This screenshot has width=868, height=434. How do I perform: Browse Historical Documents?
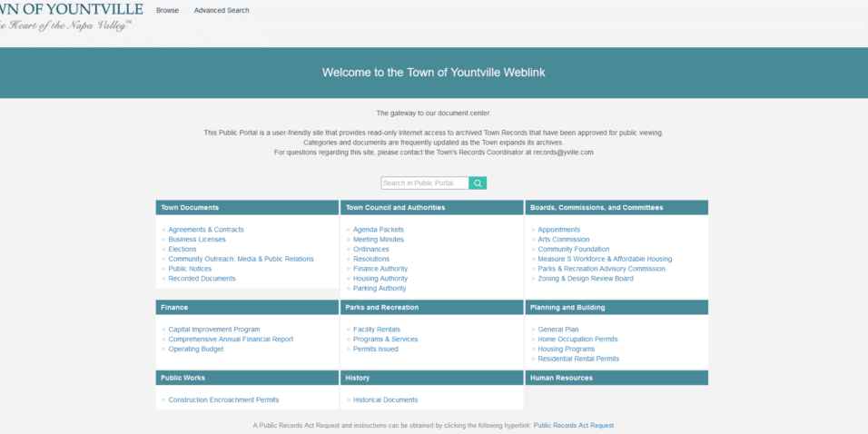(385, 399)
